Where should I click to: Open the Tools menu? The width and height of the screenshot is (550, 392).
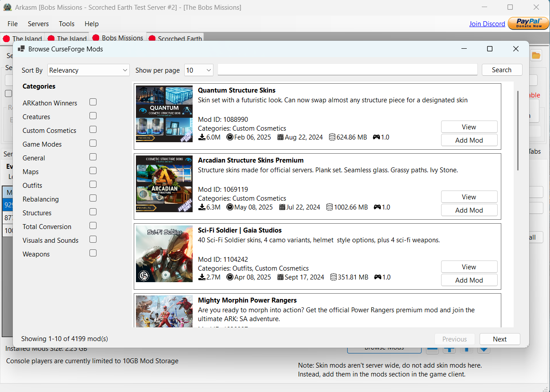point(67,24)
